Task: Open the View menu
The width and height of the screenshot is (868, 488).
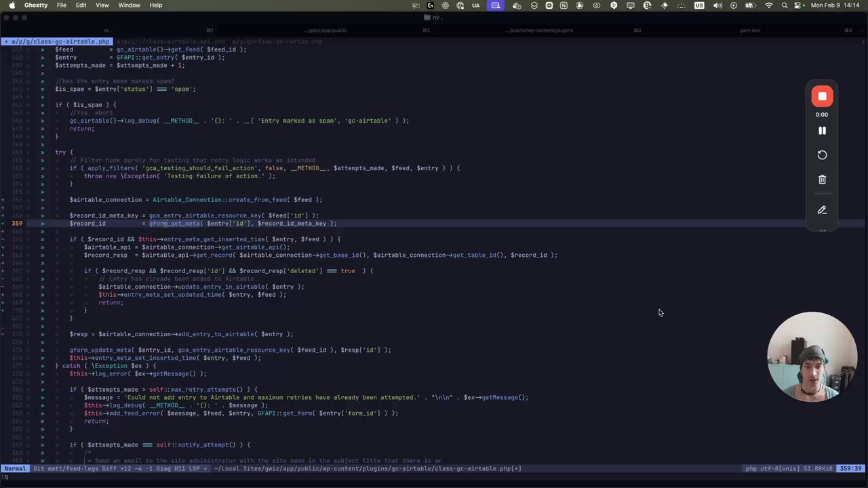Action: pos(102,5)
